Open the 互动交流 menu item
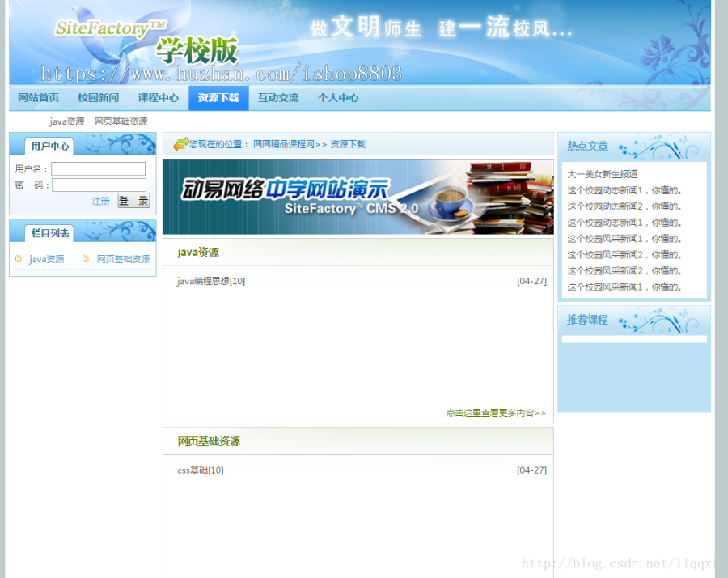 pos(278,97)
